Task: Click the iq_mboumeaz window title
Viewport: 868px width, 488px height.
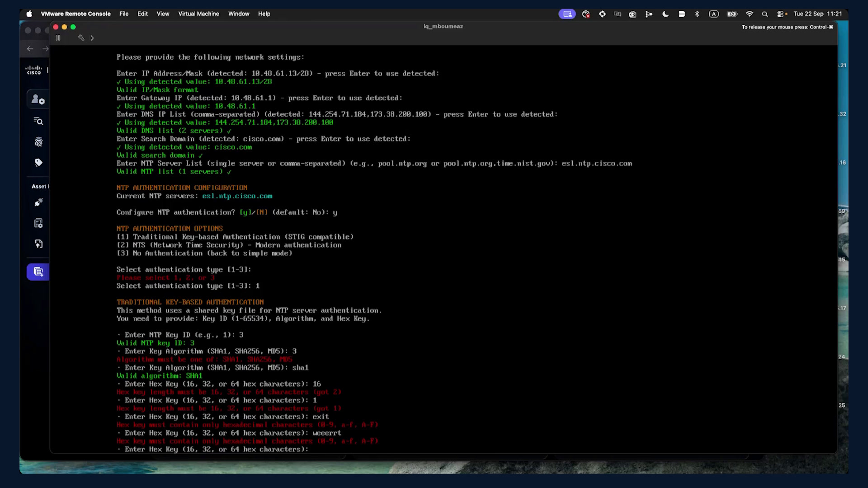Action: tap(443, 26)
